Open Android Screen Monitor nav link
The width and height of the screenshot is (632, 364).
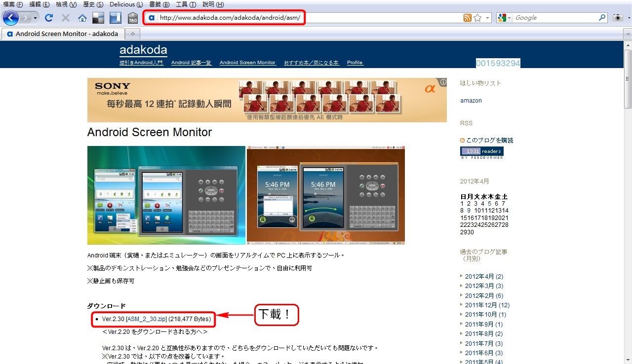[x=247, y=63]
